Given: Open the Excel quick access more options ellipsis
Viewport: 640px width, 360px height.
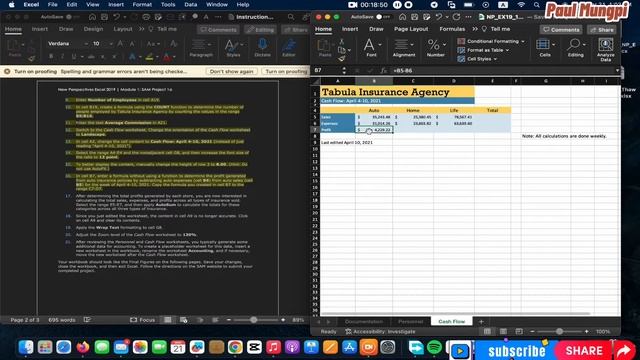Looking at the screenshot, I should [468, 17].
